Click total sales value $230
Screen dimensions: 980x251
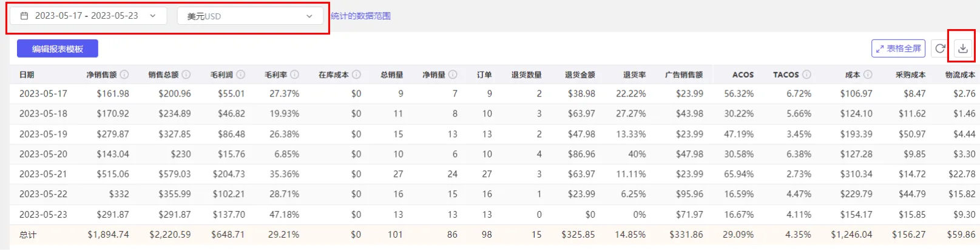pos(181,154)
